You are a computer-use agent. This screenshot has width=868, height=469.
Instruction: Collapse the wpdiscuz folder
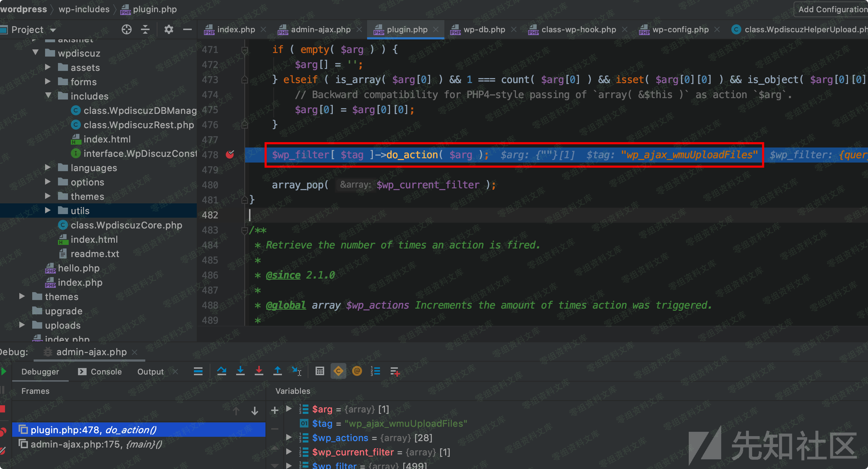click(x=35, y=53)
